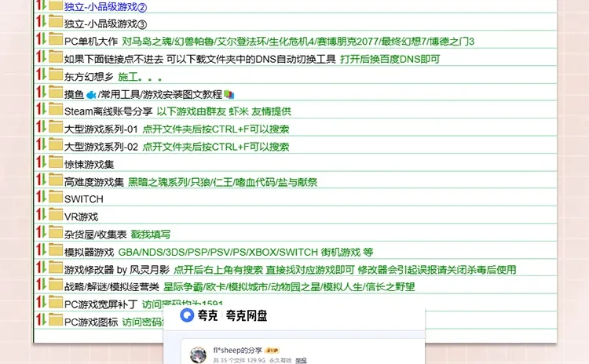Open 模拟器游戏 link
The width and height of the screenshot is (589, 364).
tap(89, 252)
